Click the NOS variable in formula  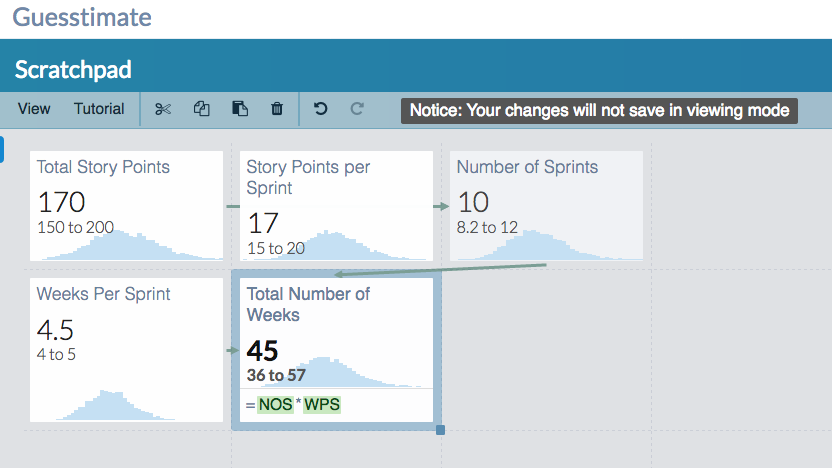click(275, 405)
